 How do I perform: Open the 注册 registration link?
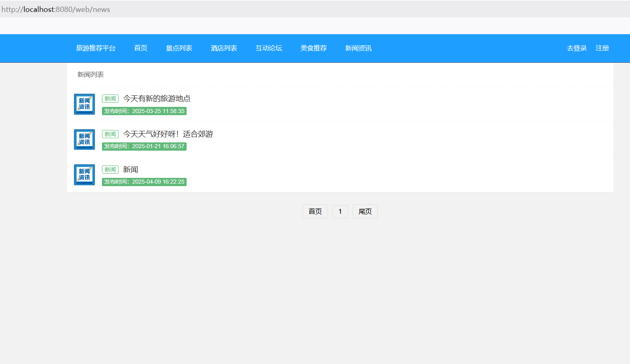point(602,48)
